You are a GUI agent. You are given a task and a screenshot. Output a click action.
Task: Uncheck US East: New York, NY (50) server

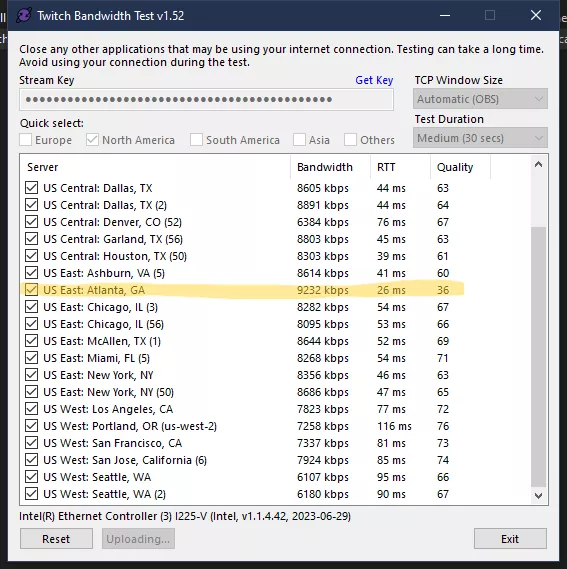coord(32,392)
